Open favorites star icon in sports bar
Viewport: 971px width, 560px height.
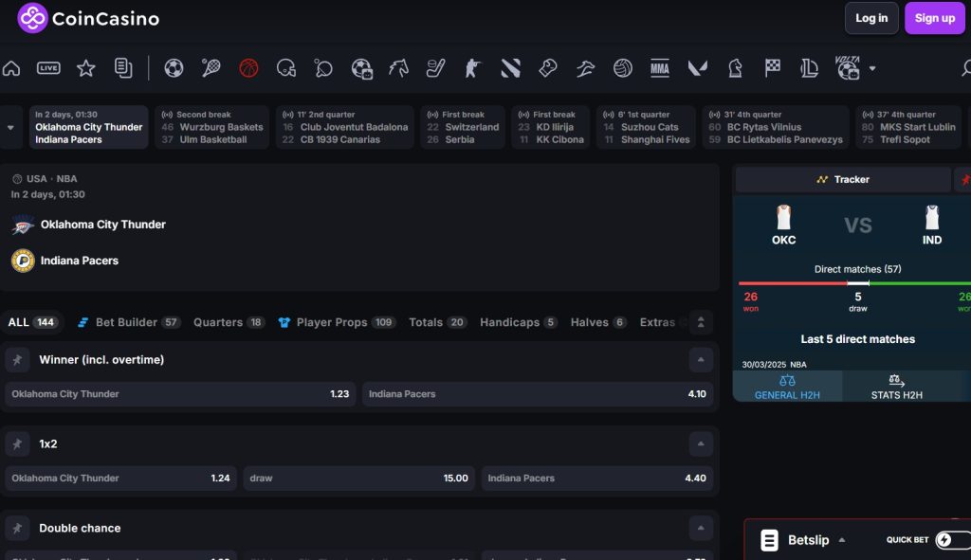coord(86,68)
